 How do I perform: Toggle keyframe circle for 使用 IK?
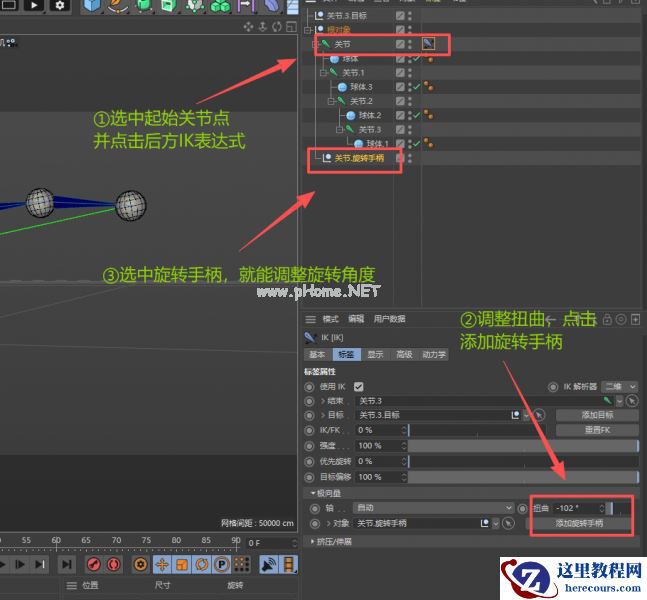pyautogui.click(x=309, y=387)
